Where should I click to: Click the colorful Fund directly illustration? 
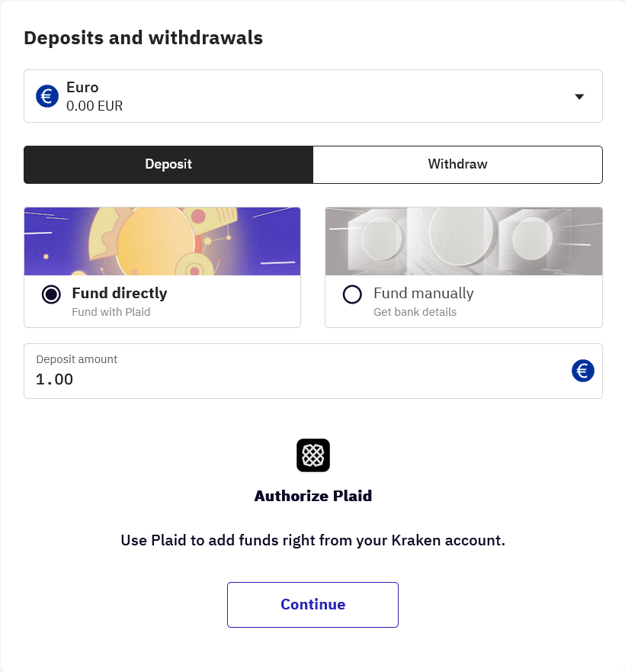tap(162, 241)
